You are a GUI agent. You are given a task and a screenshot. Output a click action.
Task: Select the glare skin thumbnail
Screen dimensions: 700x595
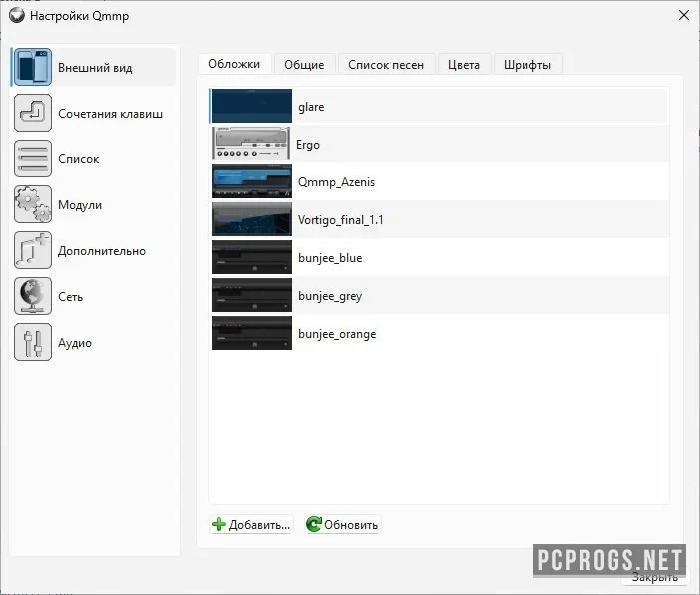[x=252, y=106]
